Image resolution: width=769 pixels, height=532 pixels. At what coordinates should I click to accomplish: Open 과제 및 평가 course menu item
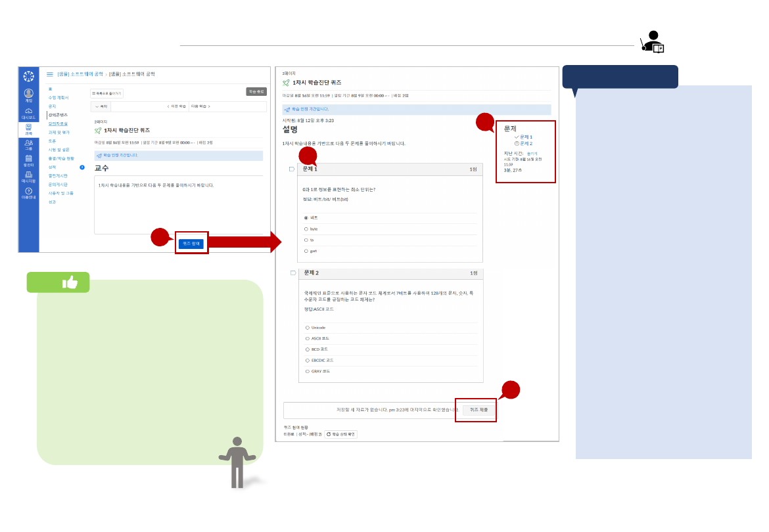pyautogui.click(x=59, y=132)
